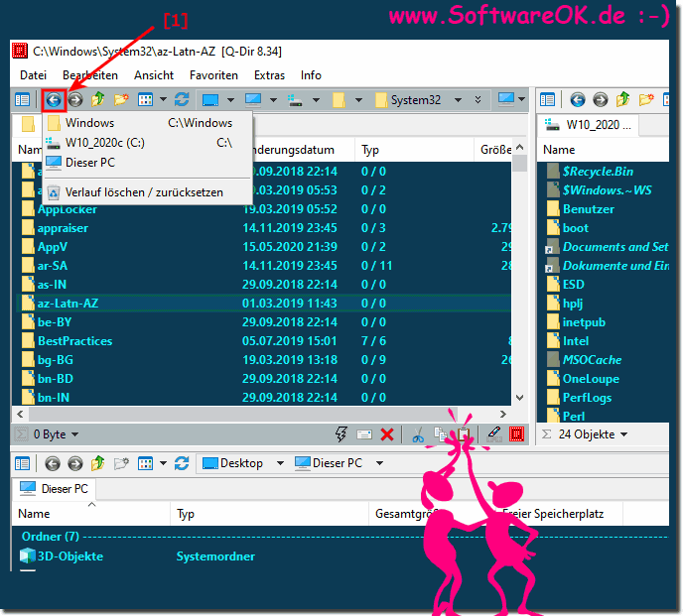This screenshot has width=683, height=616.
Task: Click the scissors cut icon
Action: coord(418,434)
